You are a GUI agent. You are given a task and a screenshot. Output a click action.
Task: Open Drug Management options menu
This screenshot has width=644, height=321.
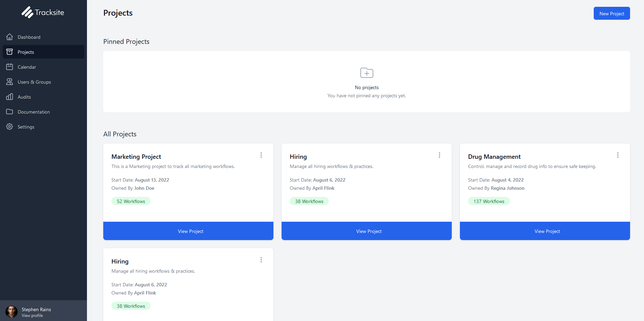pos(618,155)
